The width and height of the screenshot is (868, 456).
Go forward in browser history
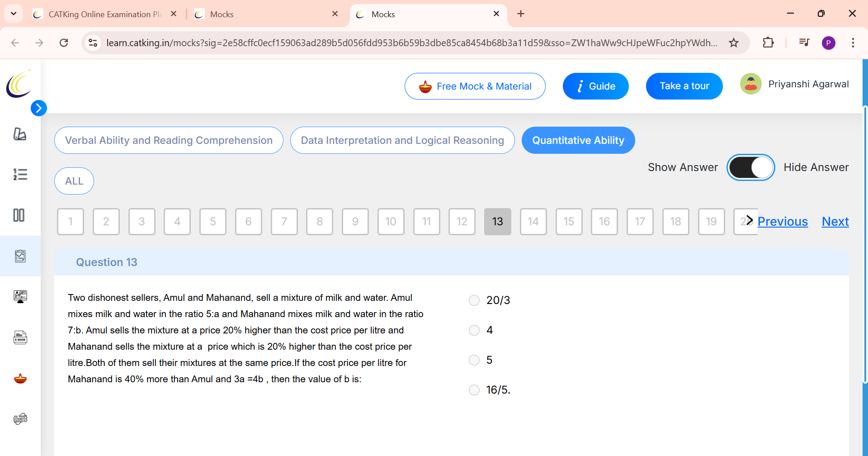(x=39, y=43)
